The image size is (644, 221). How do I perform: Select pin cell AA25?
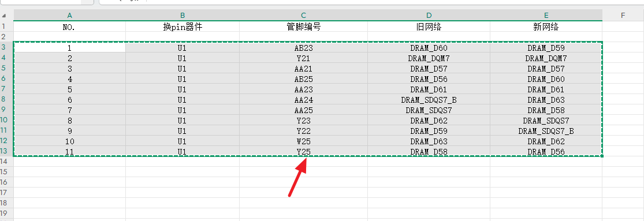(x=304, y=110)
